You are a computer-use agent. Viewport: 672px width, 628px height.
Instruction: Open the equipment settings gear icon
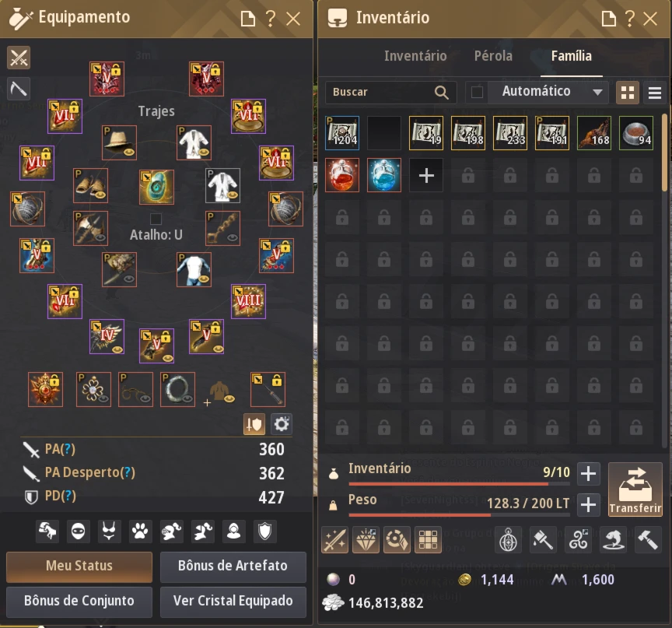coord(281,424)
